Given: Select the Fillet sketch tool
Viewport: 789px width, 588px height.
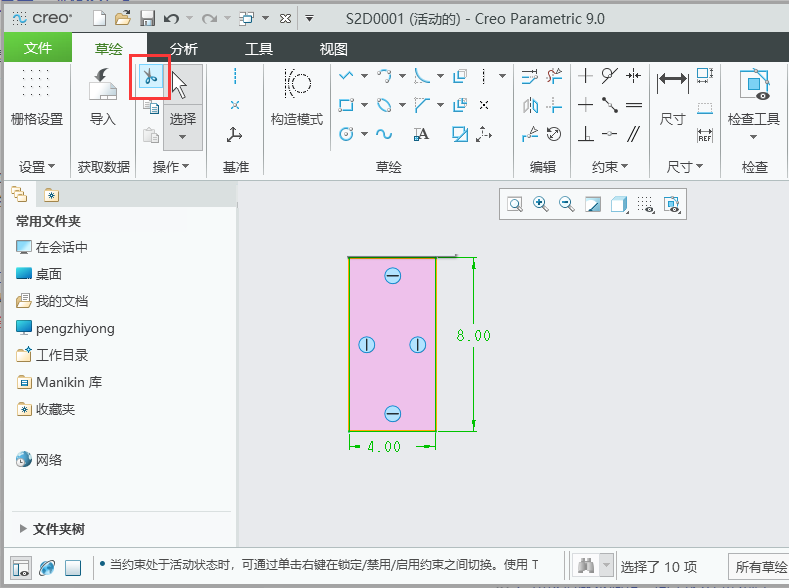Looking at the screenshot, I should [422, 76].
